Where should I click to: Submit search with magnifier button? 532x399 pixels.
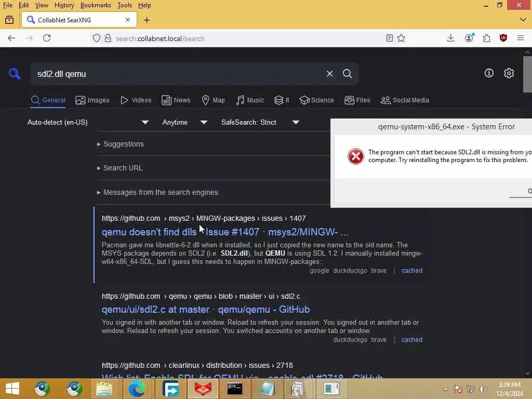[347, 74]
